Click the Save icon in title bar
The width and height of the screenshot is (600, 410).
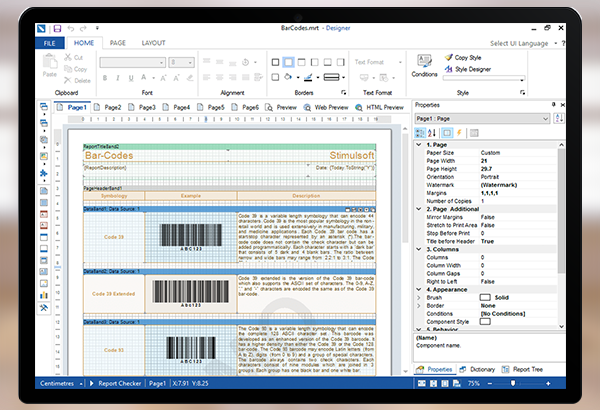point(57,28)
